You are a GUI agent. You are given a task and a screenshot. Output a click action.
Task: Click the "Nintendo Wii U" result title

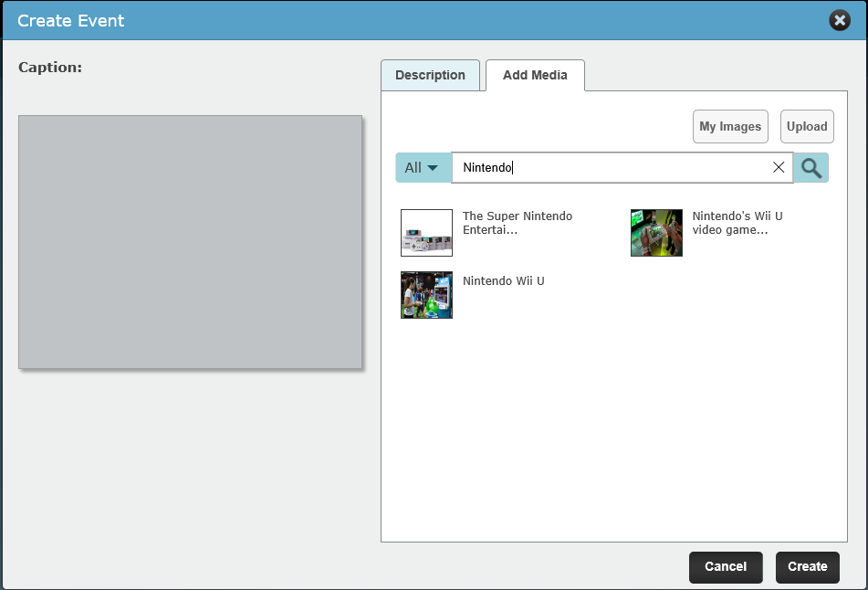[503, 281]
